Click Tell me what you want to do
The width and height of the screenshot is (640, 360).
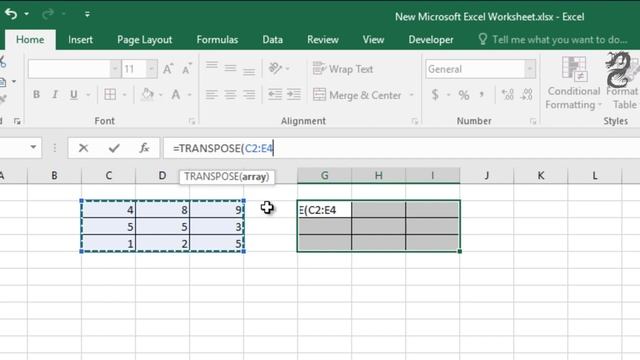tap(553, 40)
